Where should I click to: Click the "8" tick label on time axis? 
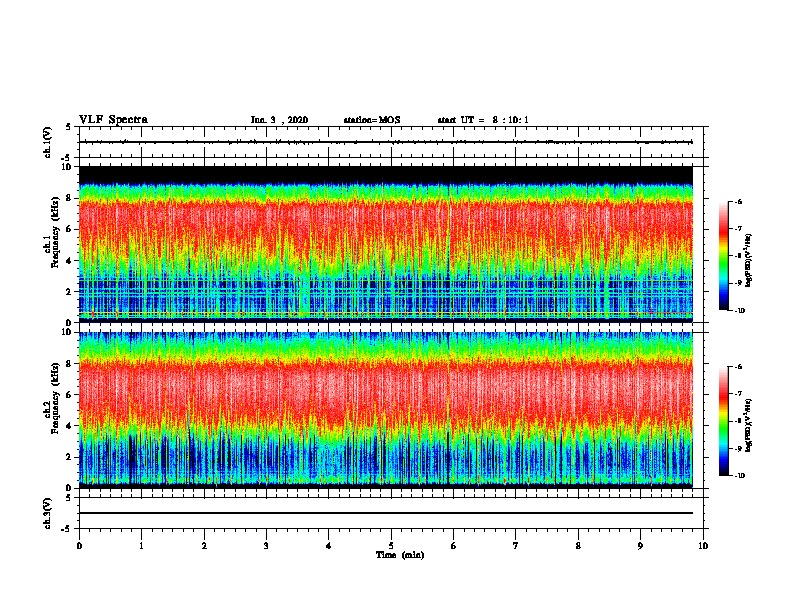(578, 545)
